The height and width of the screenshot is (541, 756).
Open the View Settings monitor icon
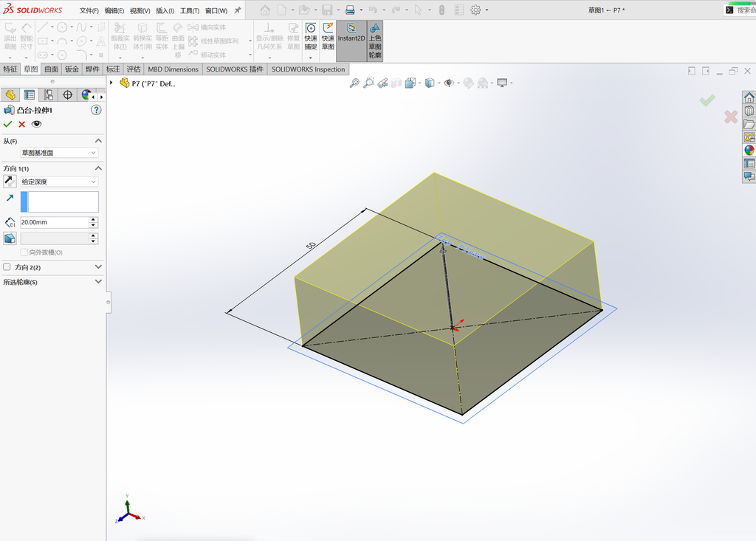tap(502, 83)
